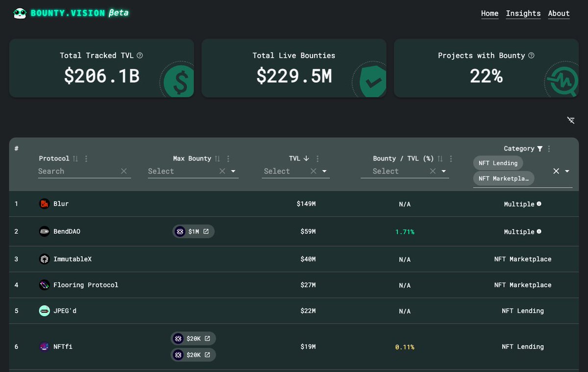Click the BendDAO protocol name

coord(67,231)
